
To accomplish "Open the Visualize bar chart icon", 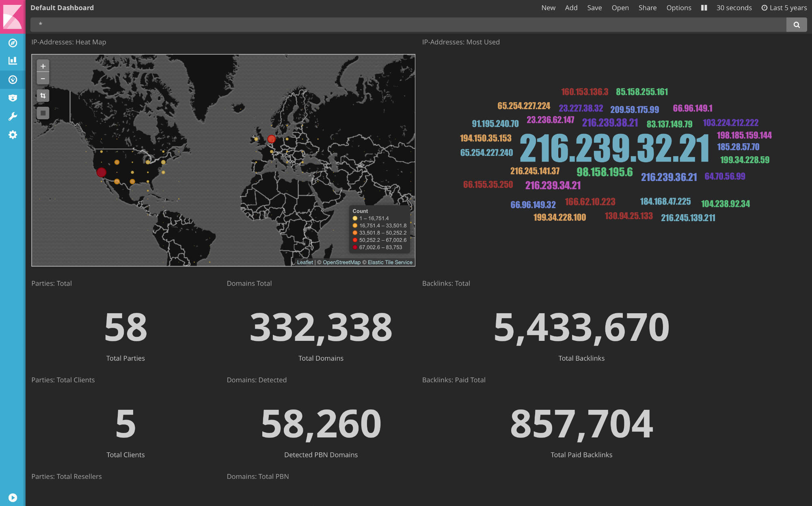I will pyautogui.click(x=13, y=61).
